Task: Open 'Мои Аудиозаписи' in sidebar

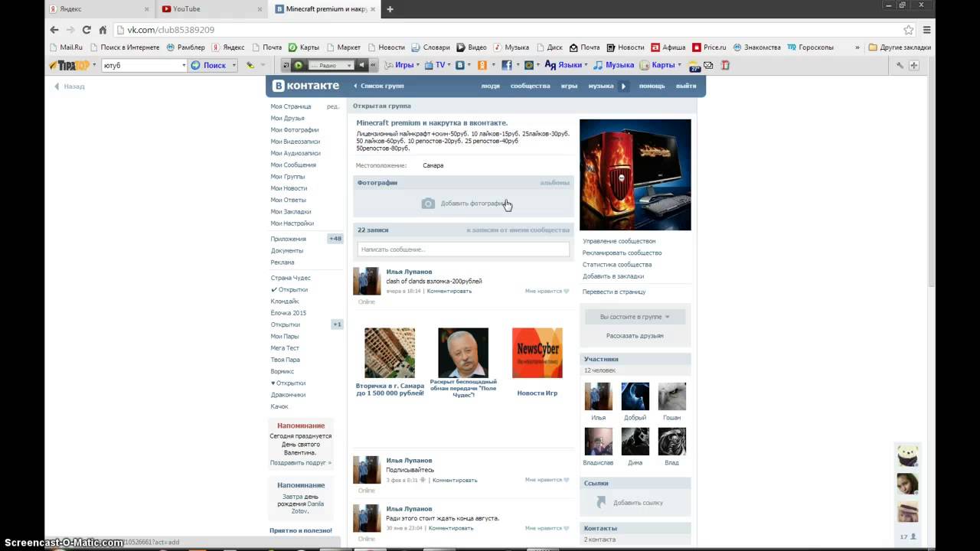Action: (296, 153)
